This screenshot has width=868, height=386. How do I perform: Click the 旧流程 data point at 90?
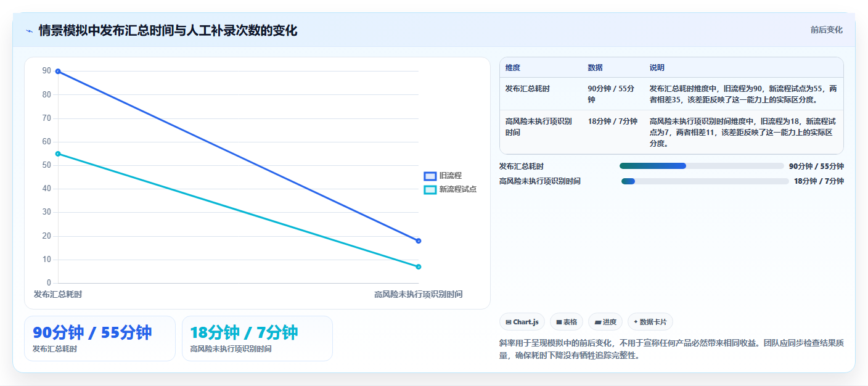(x=58, y=72)
